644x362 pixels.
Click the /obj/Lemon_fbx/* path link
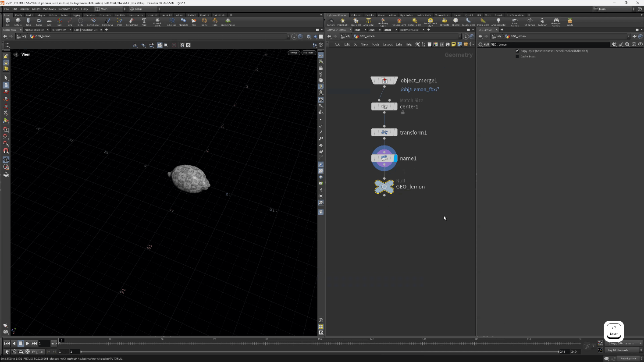[x=420, y=89]
